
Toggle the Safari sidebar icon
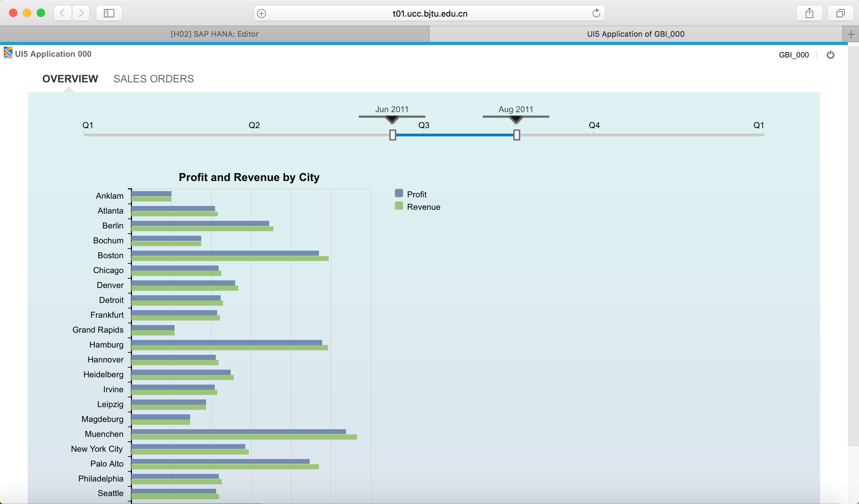[x=109, y=13]
